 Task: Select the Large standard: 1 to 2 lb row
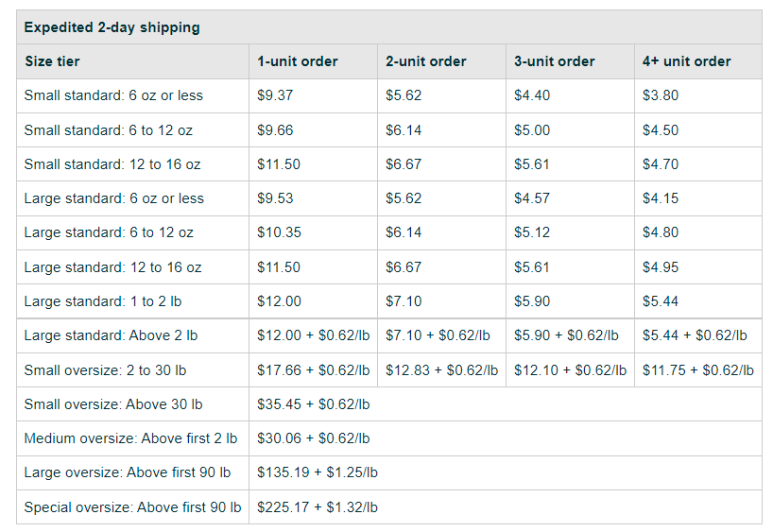click(389, 301)
